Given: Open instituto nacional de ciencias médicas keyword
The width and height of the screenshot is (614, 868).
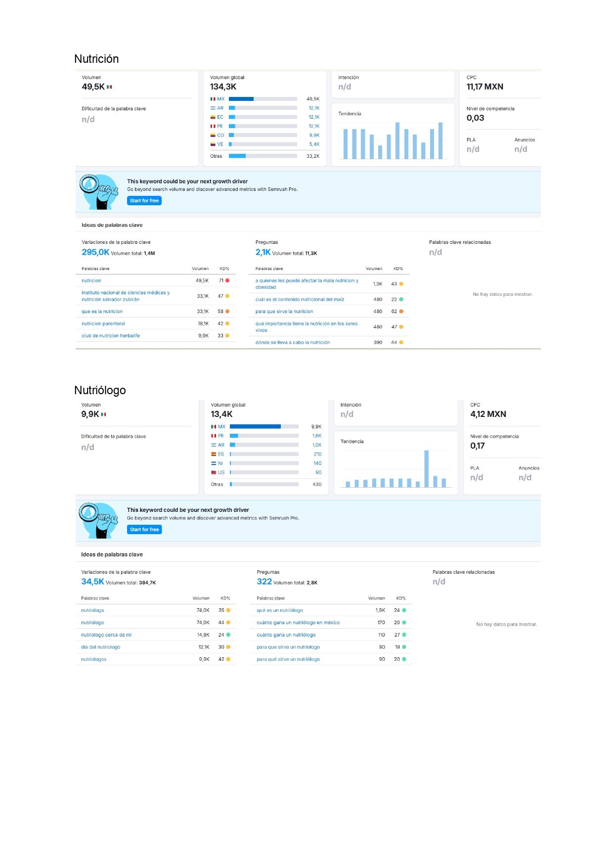Looking at the screenshot, I should click(x=126, y=296).
